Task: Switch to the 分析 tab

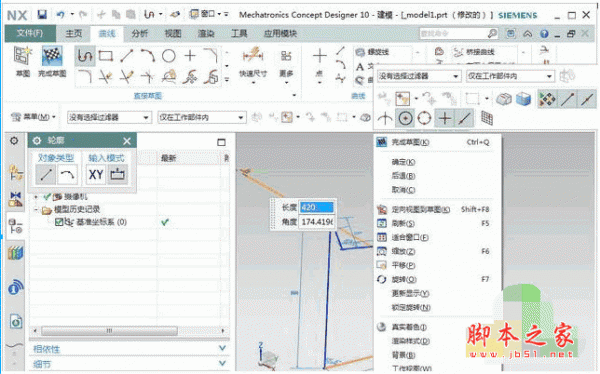Action: [140, 34]
